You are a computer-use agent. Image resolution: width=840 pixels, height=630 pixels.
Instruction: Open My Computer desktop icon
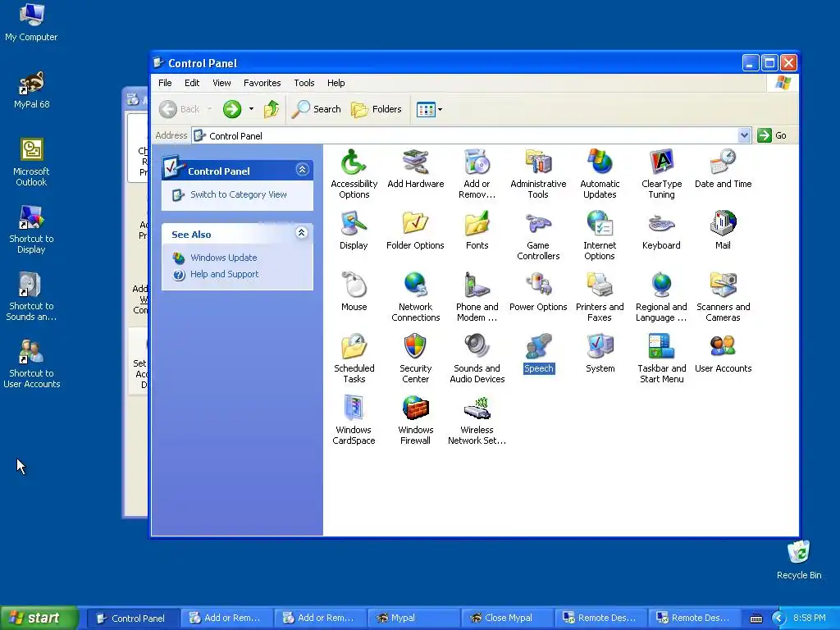(31, 22)
